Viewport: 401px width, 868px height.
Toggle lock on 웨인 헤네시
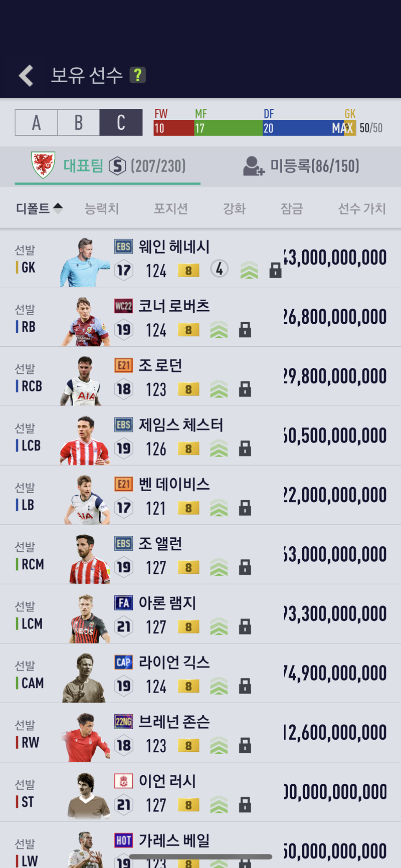point(275,270)
